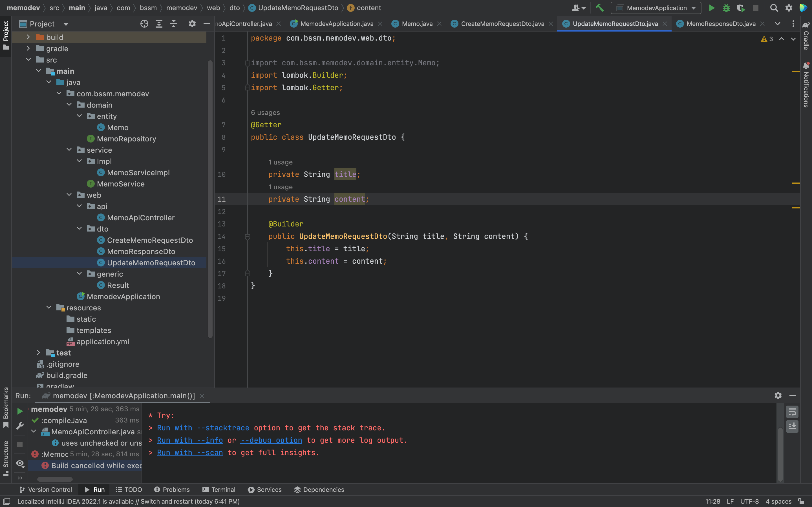Image resolution: width=812 pixels, height=507 pixels.
Task: Toggle soft-wrap in Run console
Action: (792, 412)
